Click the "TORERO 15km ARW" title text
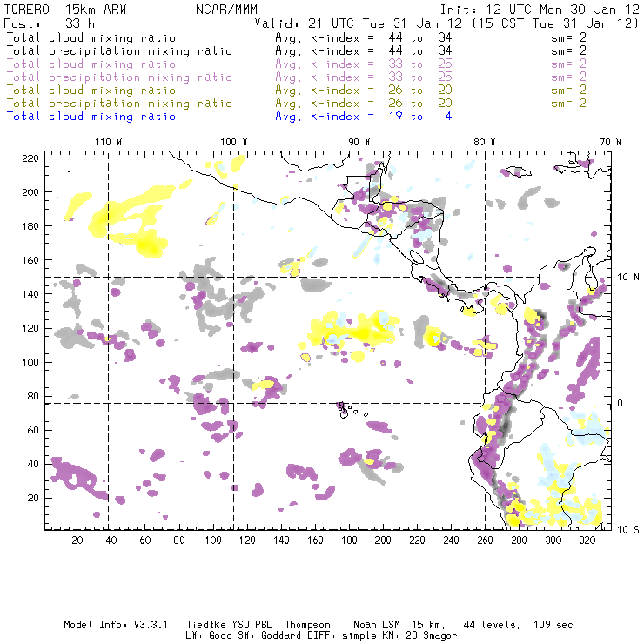 click(x=65, y=10)
